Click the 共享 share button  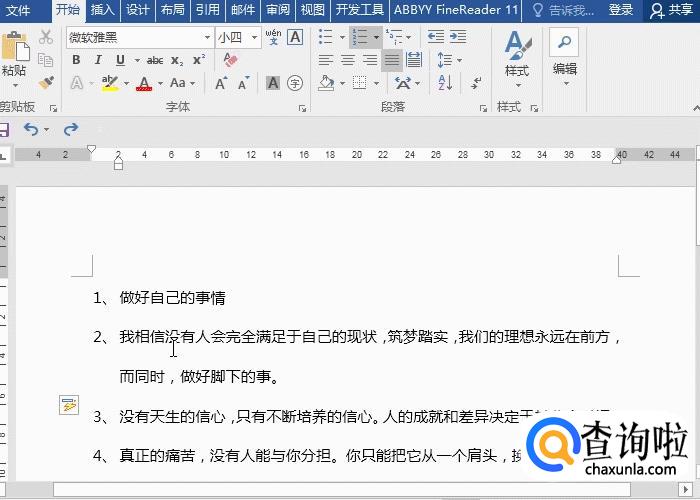coord(672,10)
